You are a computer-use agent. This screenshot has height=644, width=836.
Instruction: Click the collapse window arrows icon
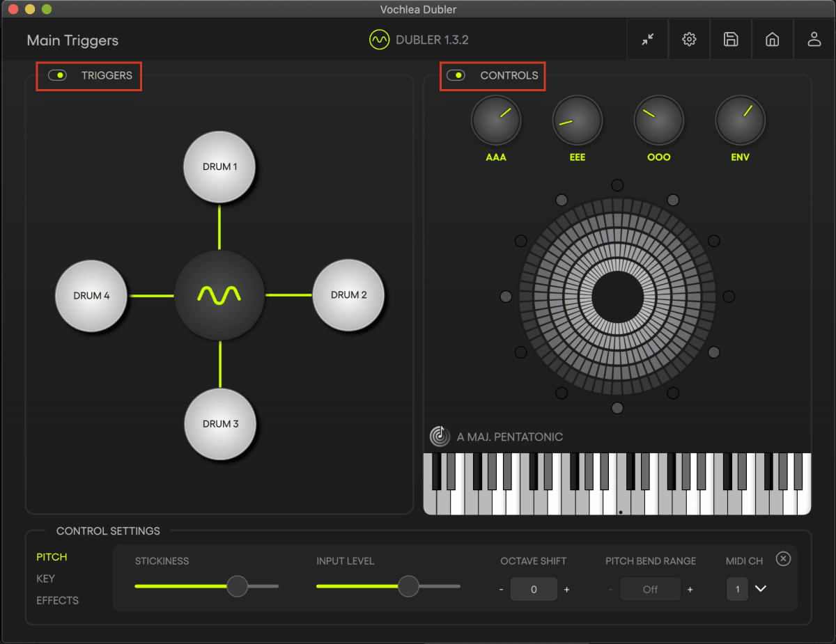[648, 40]
